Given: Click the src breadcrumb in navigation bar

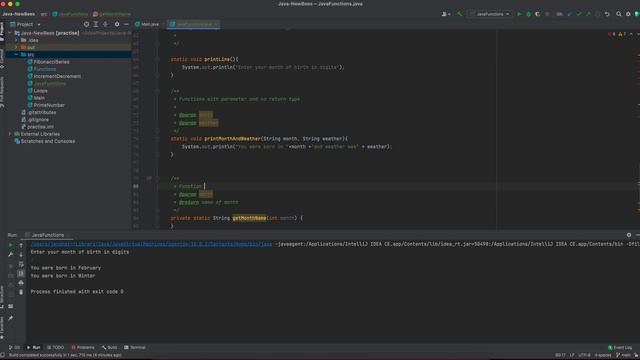Looking at the screenshot, I should coord(44,14).
